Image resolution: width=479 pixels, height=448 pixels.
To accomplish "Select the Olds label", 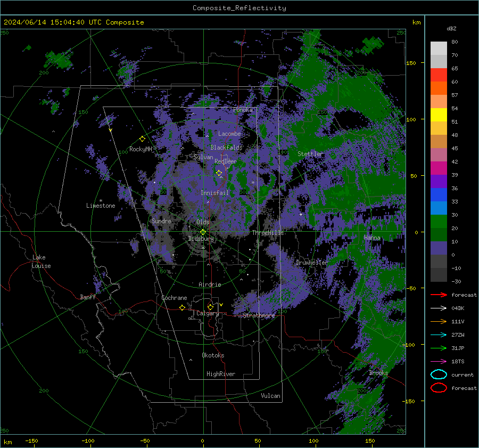I will coord(203,222).
